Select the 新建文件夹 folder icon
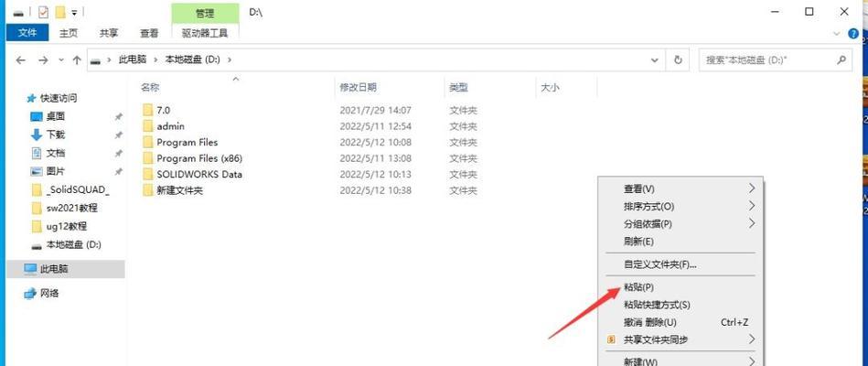Screen dimensions: 868x366 click(x=147, y=190)
